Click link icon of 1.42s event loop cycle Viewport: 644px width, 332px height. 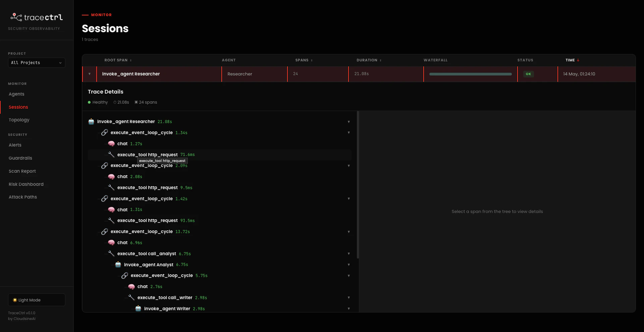(105, 199)
